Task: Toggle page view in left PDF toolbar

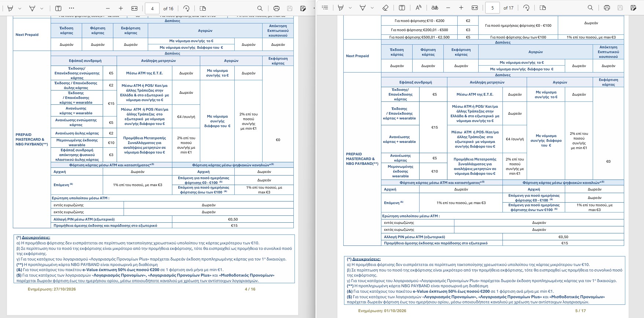Action: 203,8
